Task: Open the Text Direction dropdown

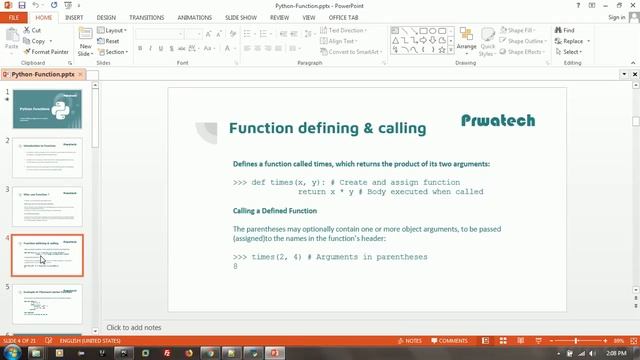Action: pos(344,31)
